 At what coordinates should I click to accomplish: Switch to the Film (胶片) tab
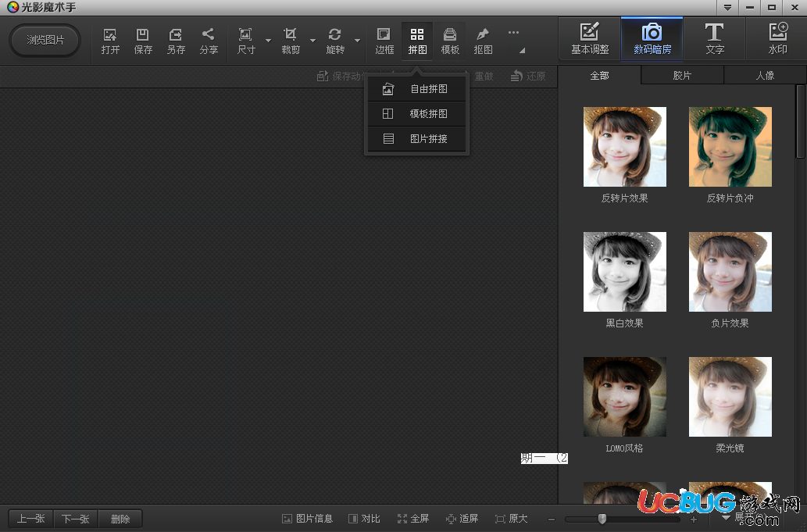point(682,76)
